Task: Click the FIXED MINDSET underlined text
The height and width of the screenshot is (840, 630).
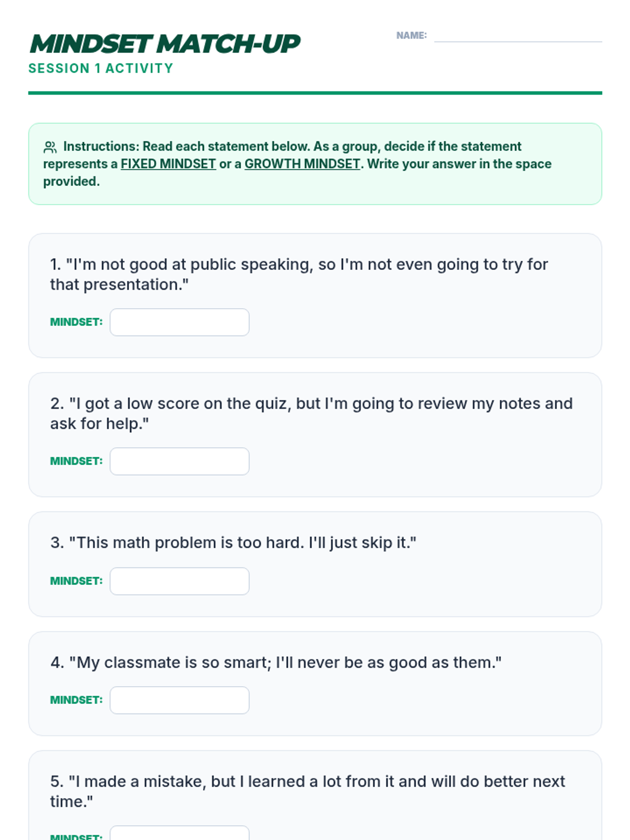Action: pos(168,164)
